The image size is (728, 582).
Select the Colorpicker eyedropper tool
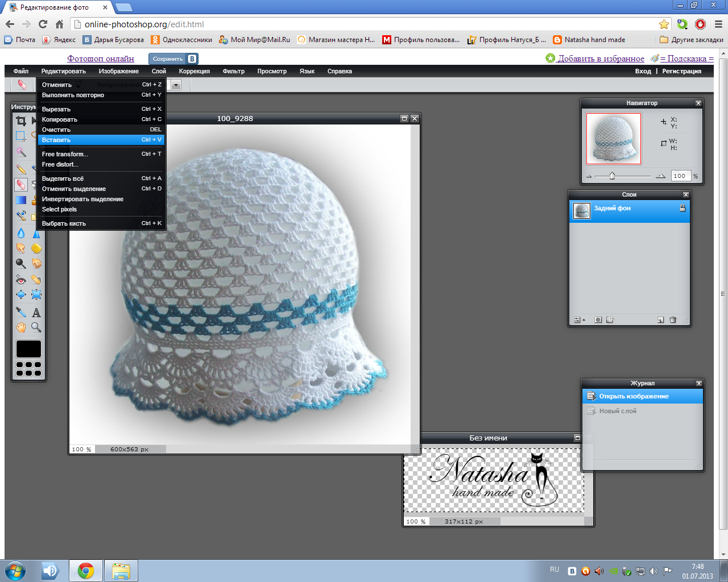pyautogui.click(x=21, y=313)
